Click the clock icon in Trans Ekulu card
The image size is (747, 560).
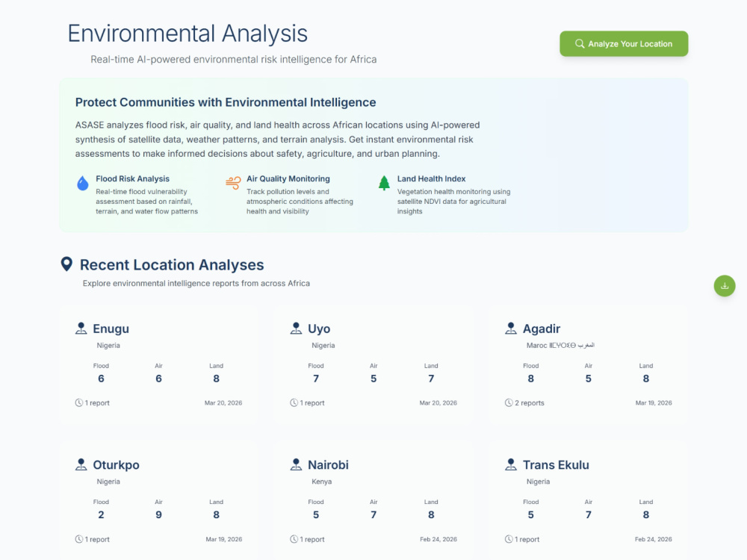pyautogui.click(x=509, y=539)
